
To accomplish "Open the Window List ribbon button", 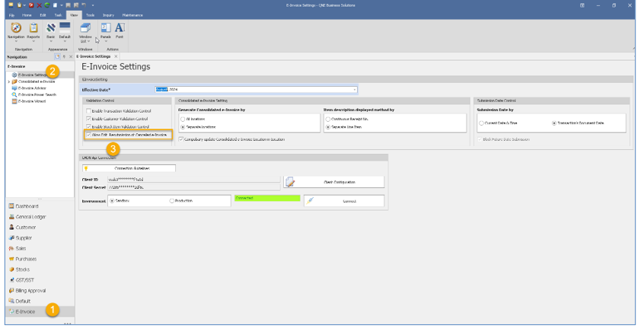I will point(85,33).
